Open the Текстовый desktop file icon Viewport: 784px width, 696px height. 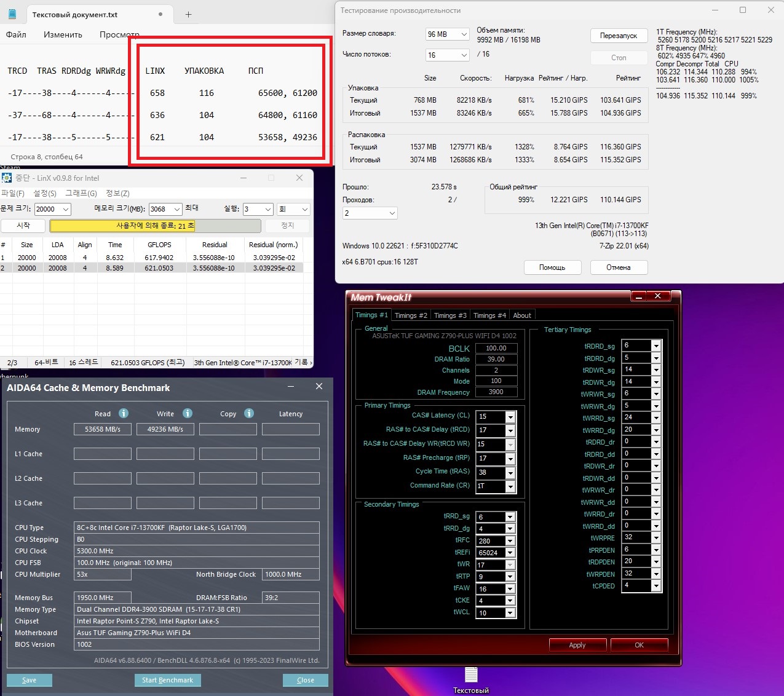(x=471, y=675)
